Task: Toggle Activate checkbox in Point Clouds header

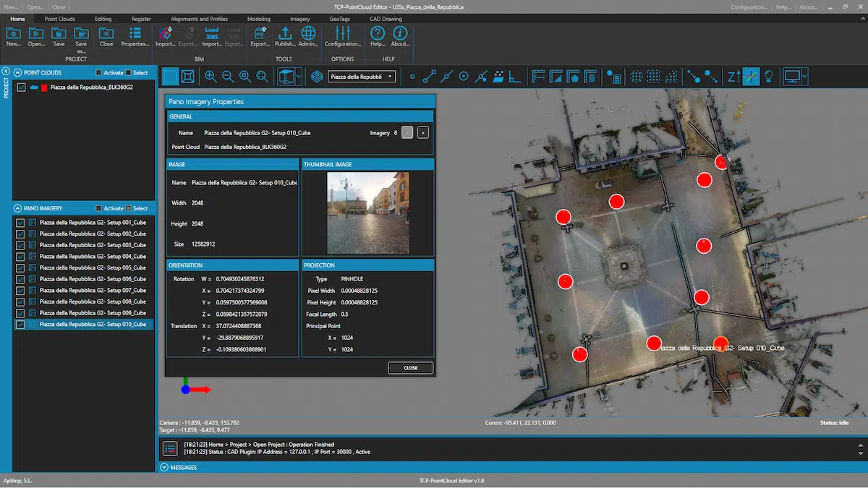Action: (x=100, y=73)
